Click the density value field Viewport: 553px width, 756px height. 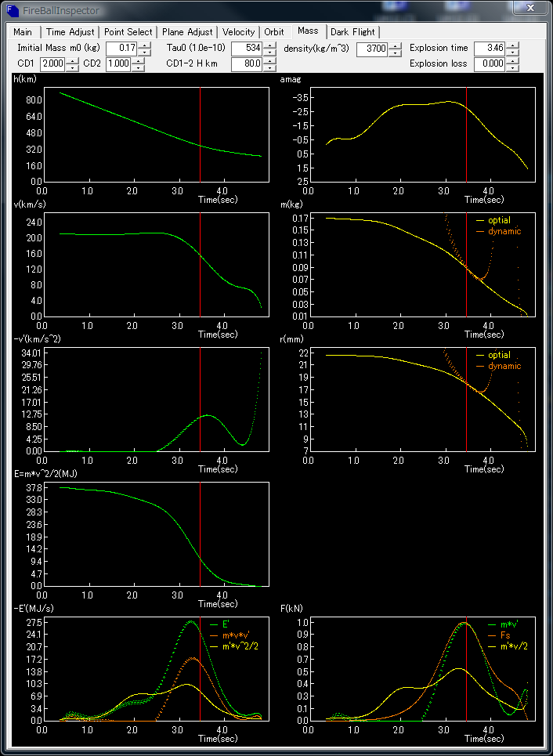click(371, 49)
